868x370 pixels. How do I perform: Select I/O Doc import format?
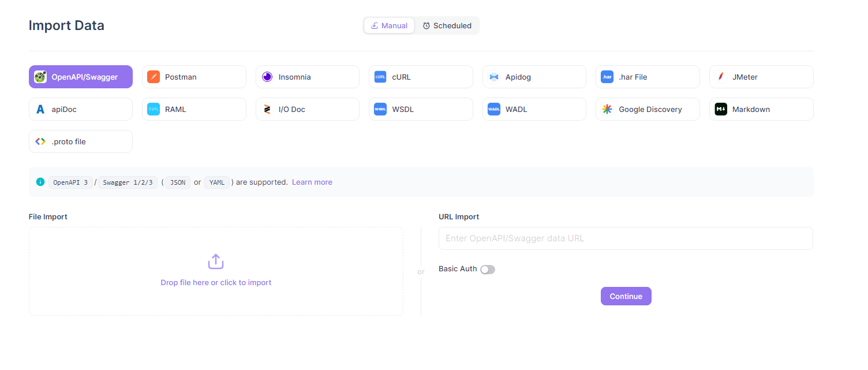click(308, 109)
